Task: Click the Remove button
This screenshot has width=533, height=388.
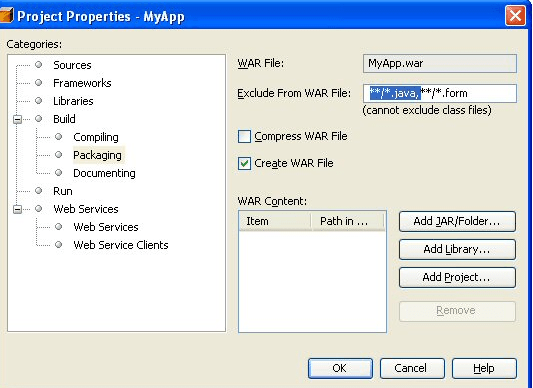Action: [x=457, y=311]
